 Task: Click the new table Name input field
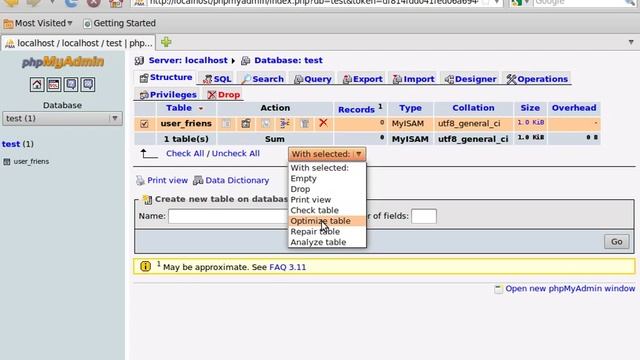tap(229, 216)
